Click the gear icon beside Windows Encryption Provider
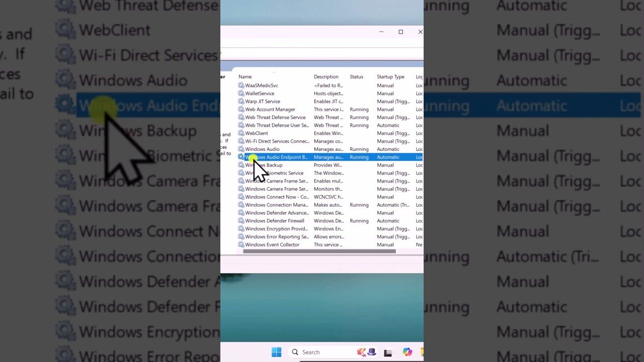The image size is (644, 362). click(241, 229)
